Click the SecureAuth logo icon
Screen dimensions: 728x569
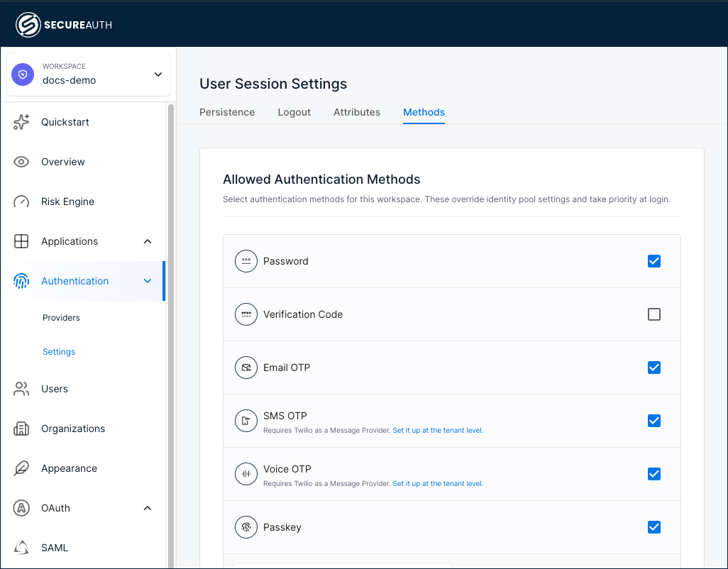(28, 25)
